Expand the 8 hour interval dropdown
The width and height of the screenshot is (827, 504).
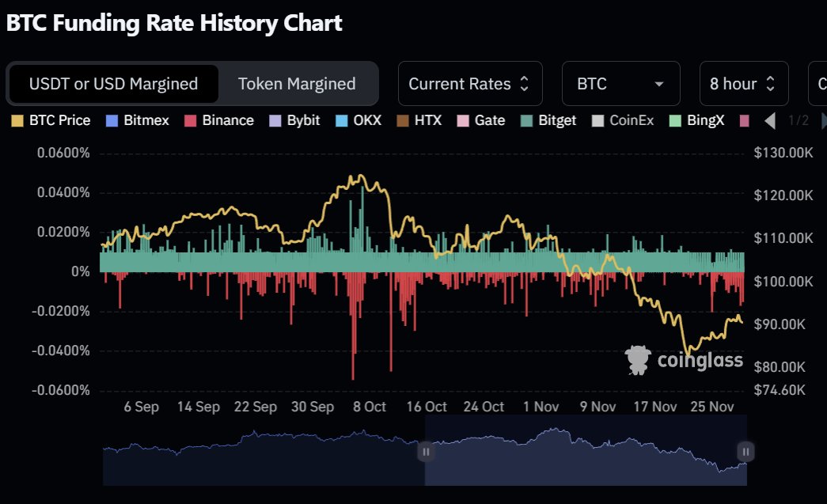743,84
